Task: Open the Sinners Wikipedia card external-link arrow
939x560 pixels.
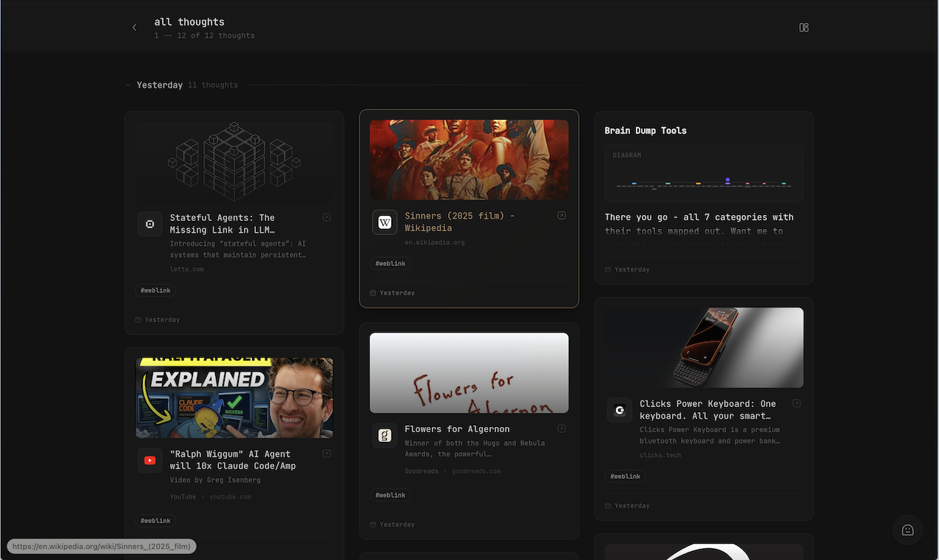Action: tap(561, 215)
